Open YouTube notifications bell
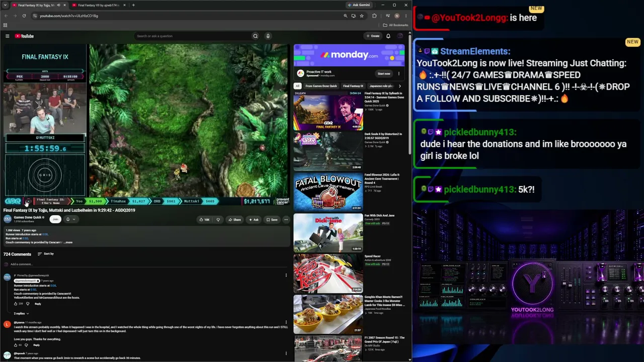 (x=388, y=36)
